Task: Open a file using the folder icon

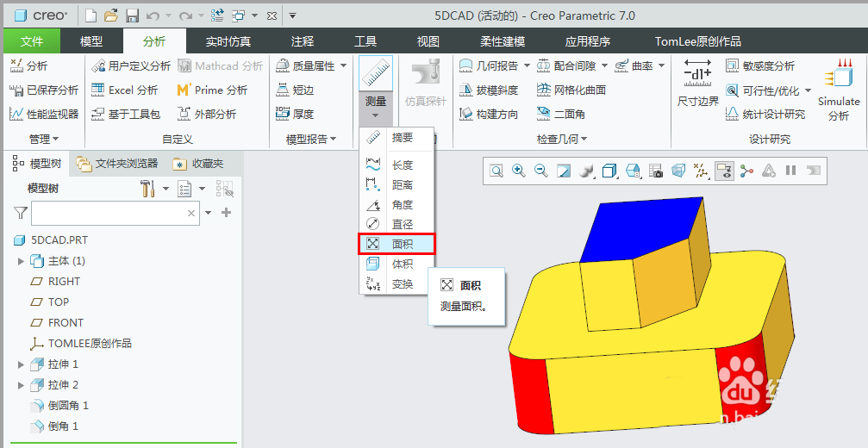Action: tap(110, 16)
